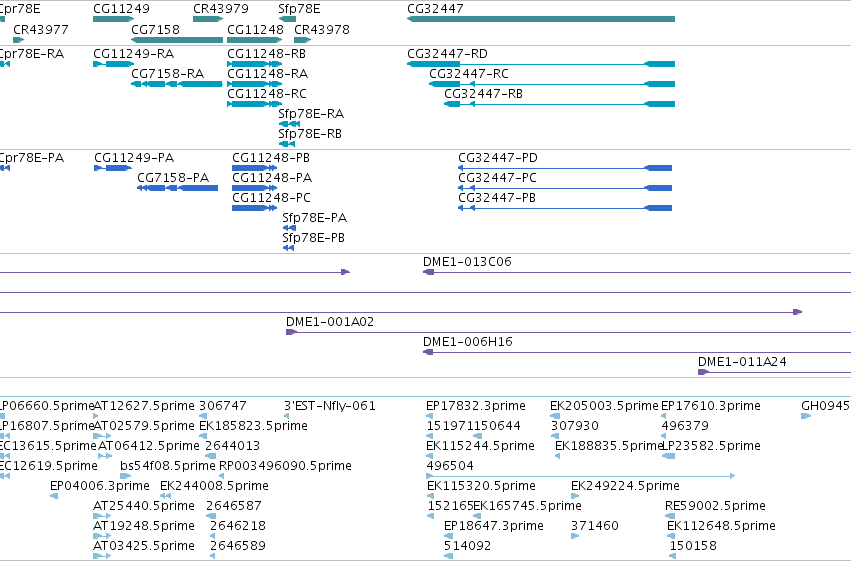
Task: Select transcript CG11248-RC
Action: [x=255, y=104]
